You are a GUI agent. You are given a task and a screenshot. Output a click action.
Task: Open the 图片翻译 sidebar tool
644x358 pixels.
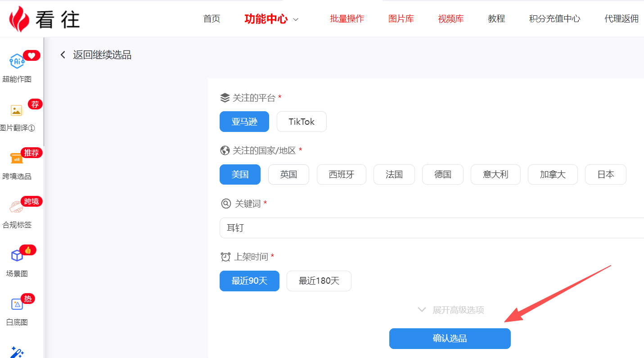pos(17,110)
